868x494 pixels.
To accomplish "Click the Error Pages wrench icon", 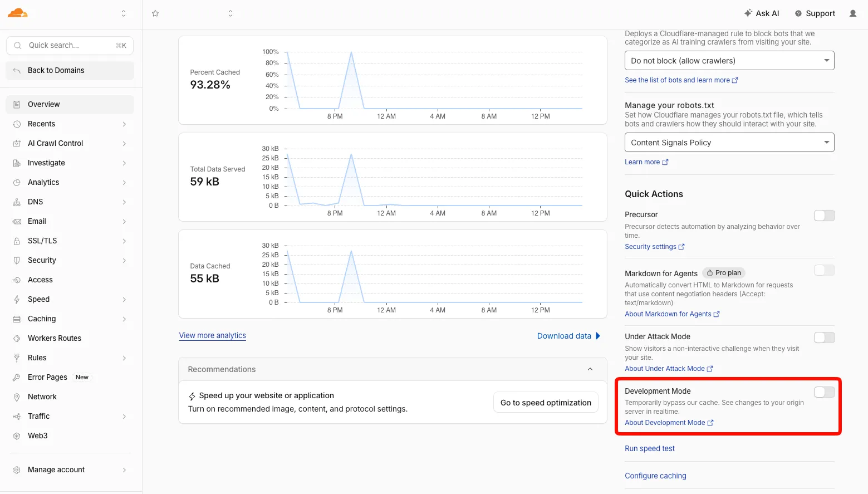I will 17,377.
